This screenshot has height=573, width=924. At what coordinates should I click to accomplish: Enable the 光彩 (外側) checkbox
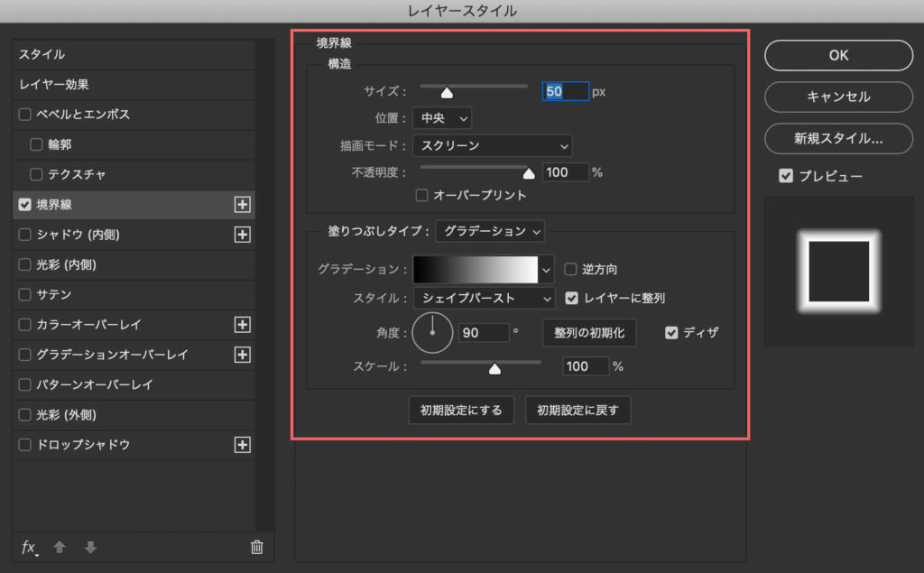pyautogui.click(x=24, y=415)
